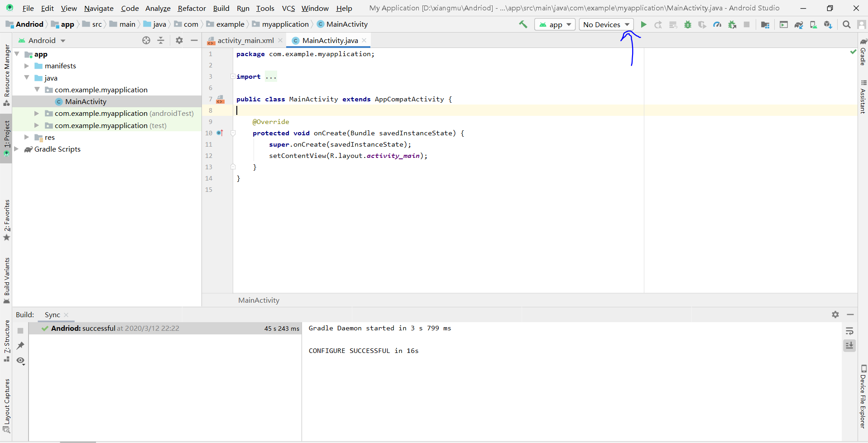Open Profile app speedometer icon
The image size is (868, 443).
(x=717, y=24)
